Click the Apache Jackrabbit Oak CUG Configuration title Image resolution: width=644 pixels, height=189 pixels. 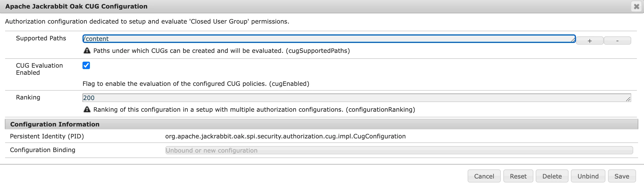coord(76,6)
